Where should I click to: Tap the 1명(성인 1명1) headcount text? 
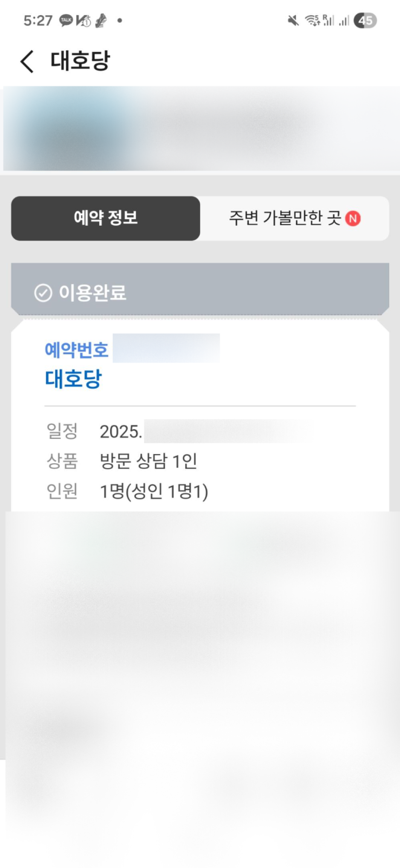[x=154, y=492]
